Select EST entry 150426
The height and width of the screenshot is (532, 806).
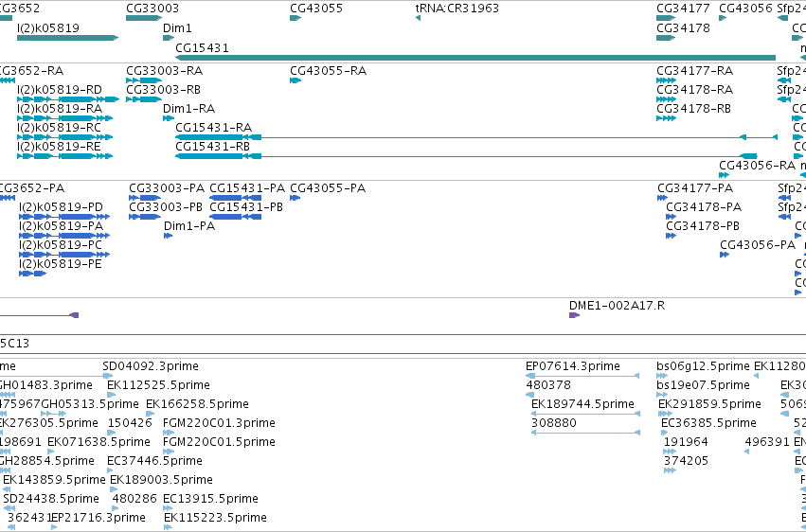pyautogui.click(x=130, y=423)
